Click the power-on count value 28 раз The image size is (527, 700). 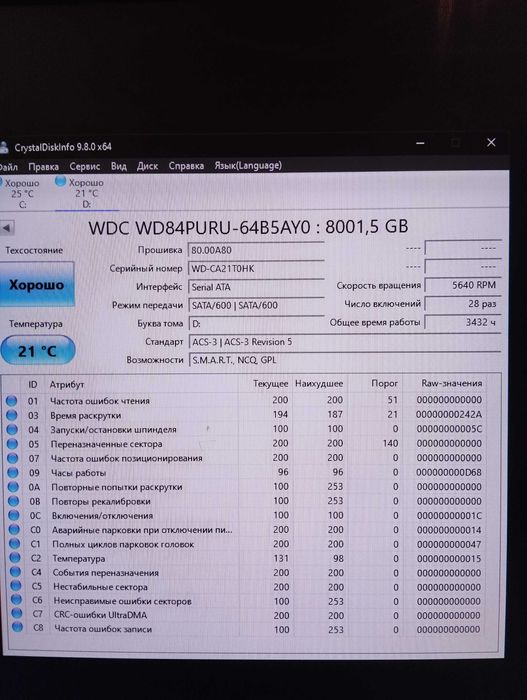point(463,304)
